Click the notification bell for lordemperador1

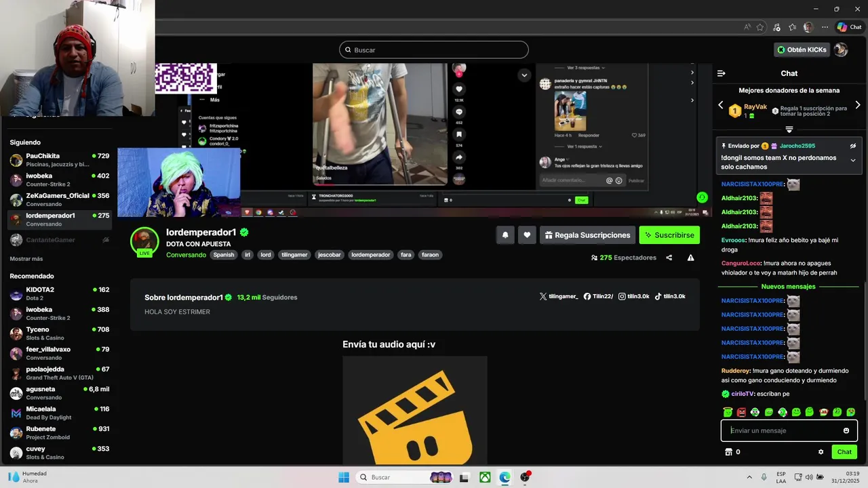click(505, 235)
